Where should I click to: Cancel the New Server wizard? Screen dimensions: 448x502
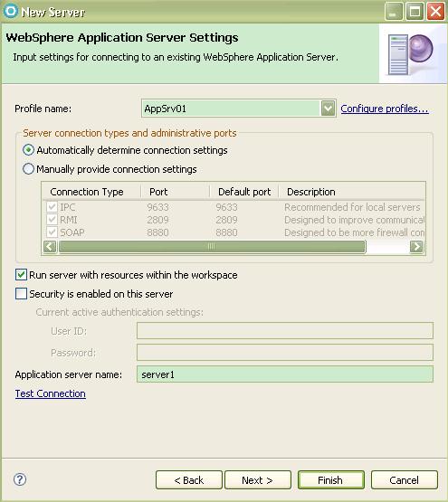404,480
